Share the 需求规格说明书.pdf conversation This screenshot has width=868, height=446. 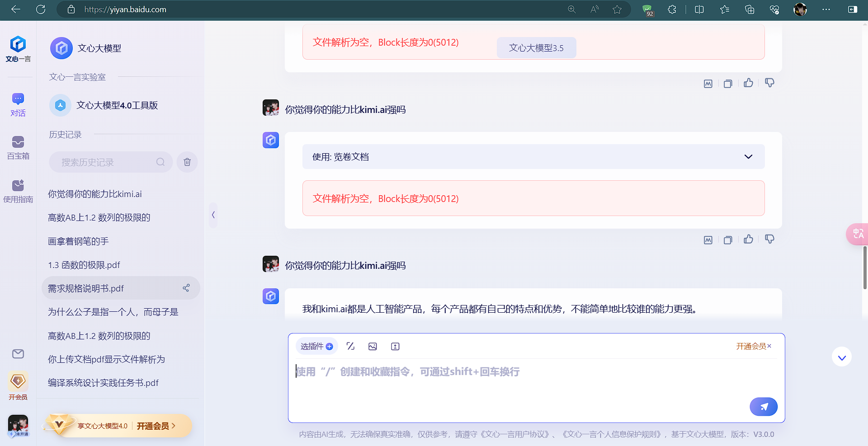[x=186, y=288]
